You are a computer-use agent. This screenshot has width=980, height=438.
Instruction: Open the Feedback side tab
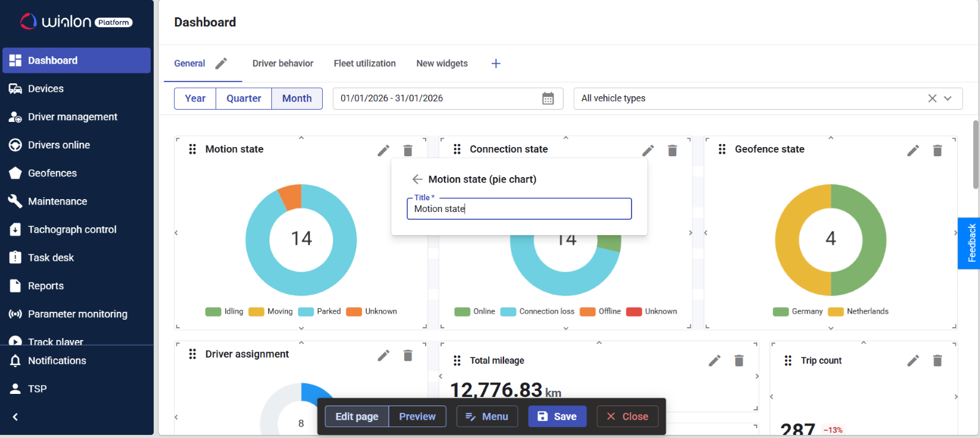(x=970, y=243)
